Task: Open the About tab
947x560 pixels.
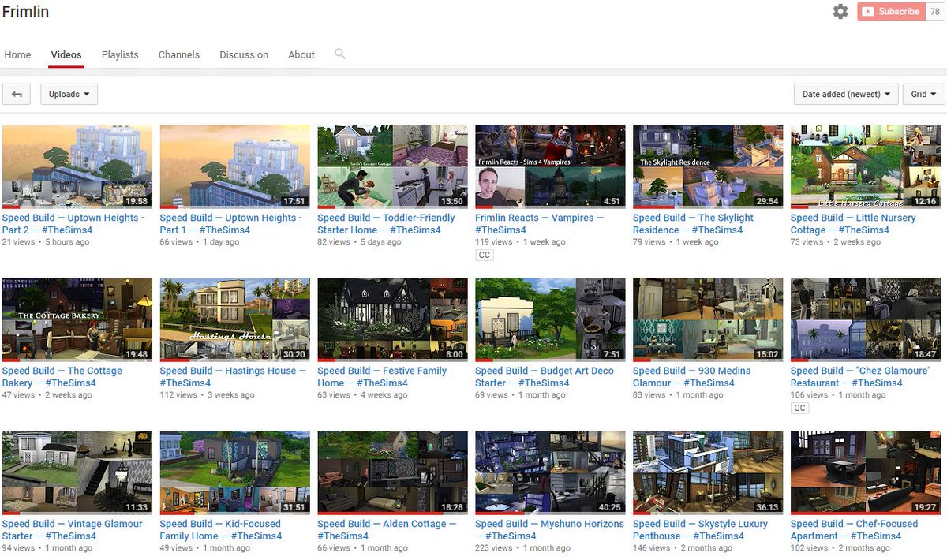Action: [301, 54]
